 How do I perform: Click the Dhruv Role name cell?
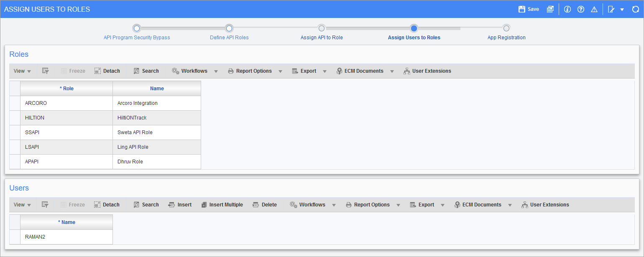[x=157, y=162]
